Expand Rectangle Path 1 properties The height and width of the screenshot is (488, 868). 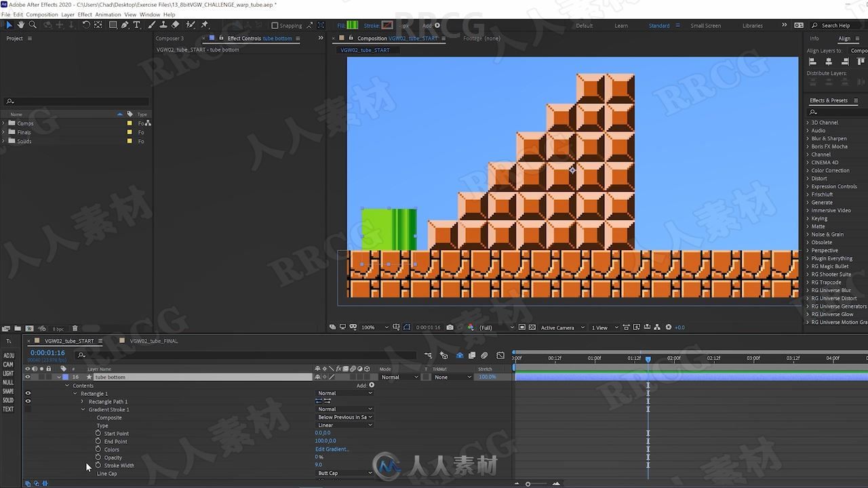tap(83, 402)
